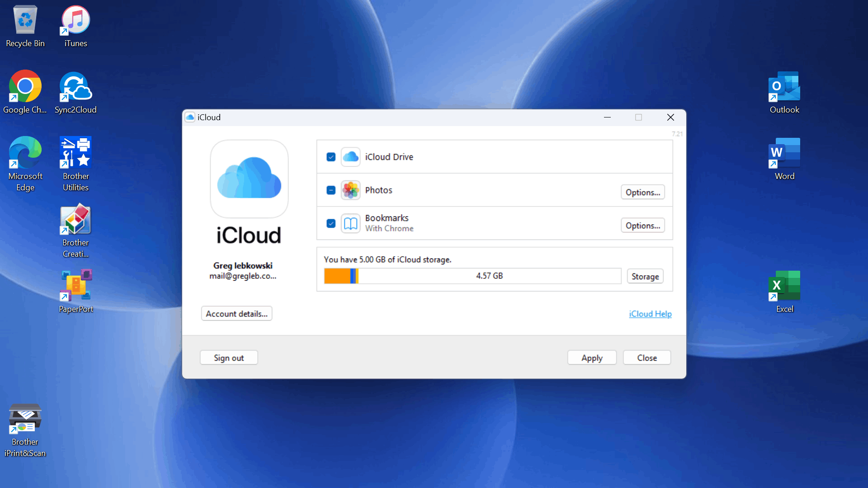Open Photos Options dialog
This screenshot has width=868, height=488.
pos(643,192)
